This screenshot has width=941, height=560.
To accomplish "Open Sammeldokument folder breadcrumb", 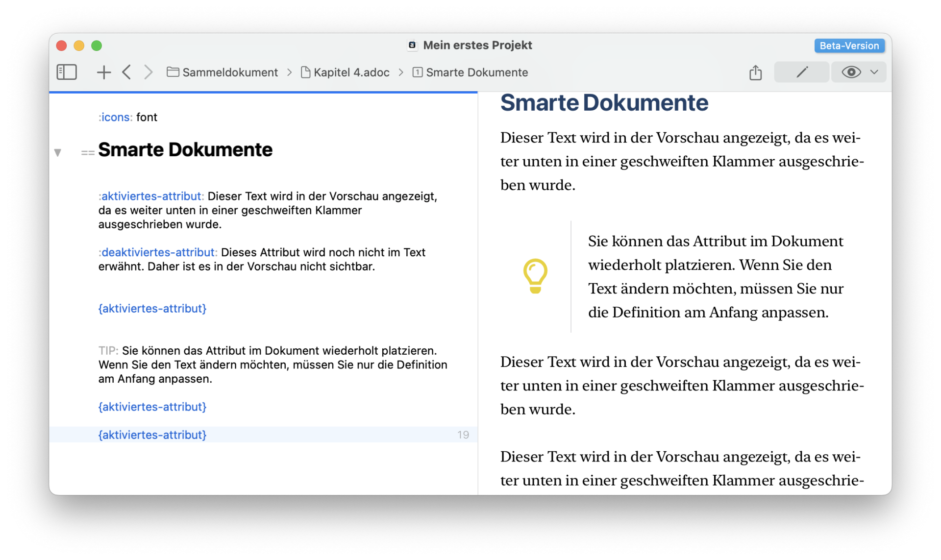I will (x=223, y=72).
